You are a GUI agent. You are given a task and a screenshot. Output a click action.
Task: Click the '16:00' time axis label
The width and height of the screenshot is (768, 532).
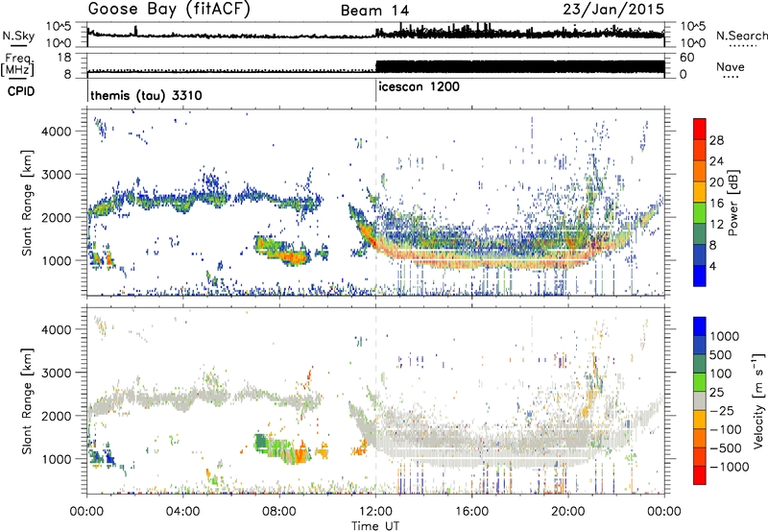[471, 512]
